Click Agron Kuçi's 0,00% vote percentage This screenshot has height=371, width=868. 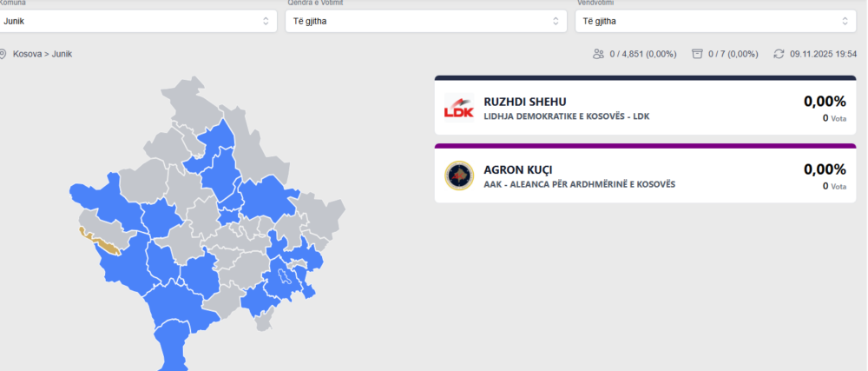[x=824, y=169]
